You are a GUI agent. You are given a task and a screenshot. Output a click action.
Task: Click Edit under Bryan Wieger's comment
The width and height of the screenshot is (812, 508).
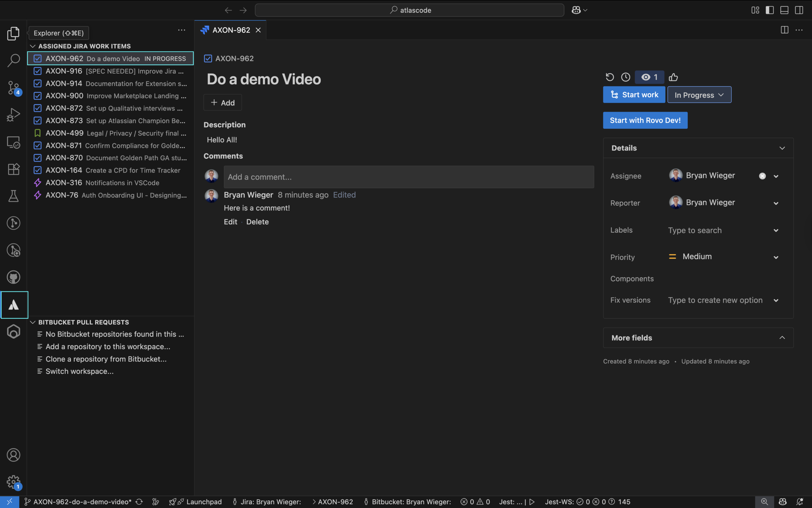click(230, 221)
